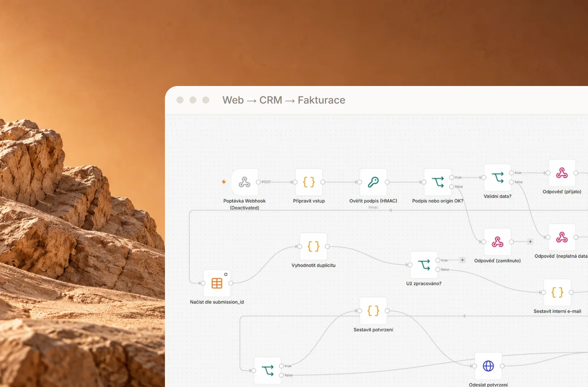Screen dimensions: 588x387
Task: Click the Sestavit potvrzení label
Action: pyautogui.click(x=373, y=330)
